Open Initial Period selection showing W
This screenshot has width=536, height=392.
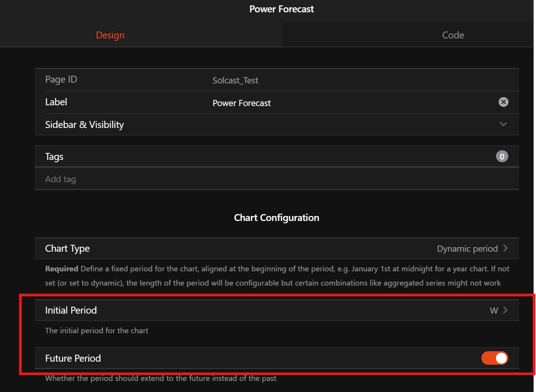click(x=494, y=311)
